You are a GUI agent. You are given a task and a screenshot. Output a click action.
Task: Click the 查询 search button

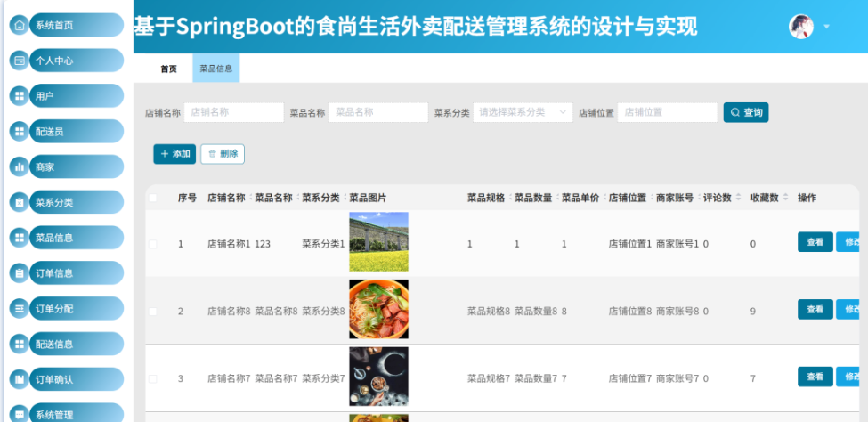click(746, 112)
